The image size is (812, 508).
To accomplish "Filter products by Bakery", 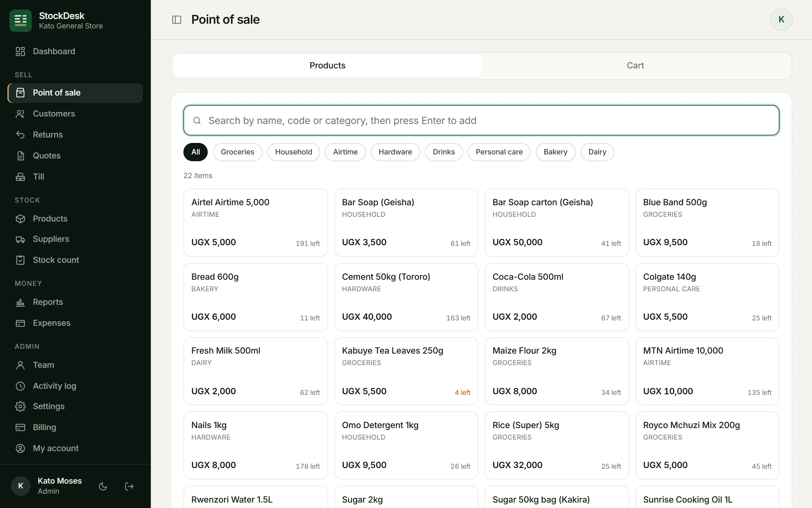I will (x=556, y=152).
